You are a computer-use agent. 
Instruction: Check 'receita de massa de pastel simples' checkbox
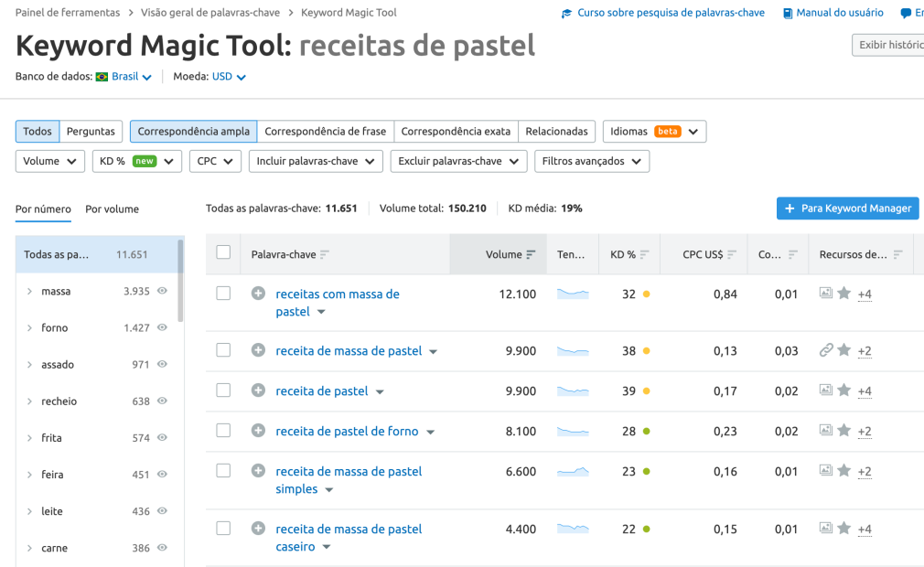point(223,470)
